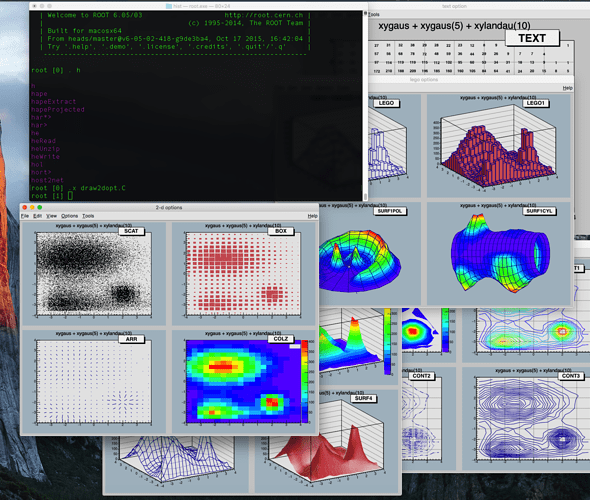Open the Options menu in 2-d options window

(x=69, y=216)
